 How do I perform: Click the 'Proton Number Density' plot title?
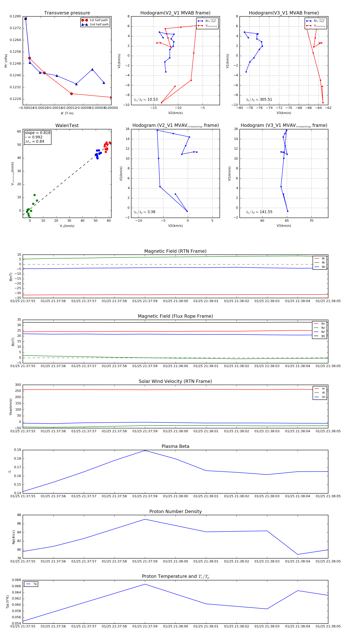175,512
